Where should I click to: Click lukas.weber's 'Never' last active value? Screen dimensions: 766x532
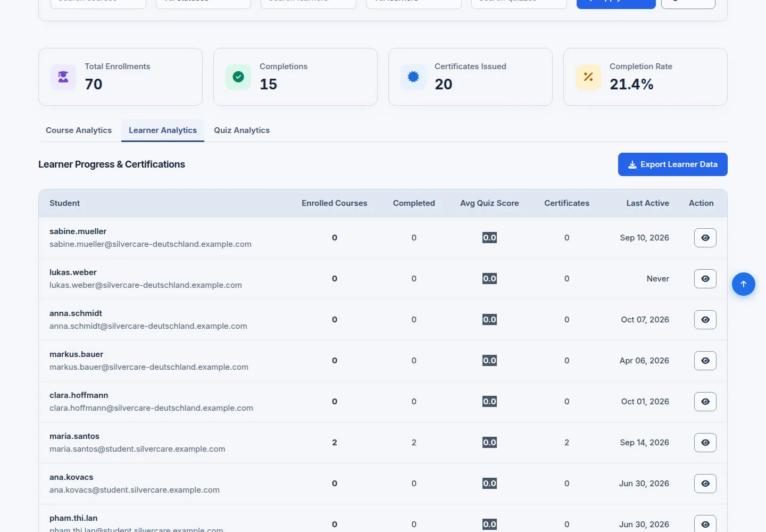point(658,279)
